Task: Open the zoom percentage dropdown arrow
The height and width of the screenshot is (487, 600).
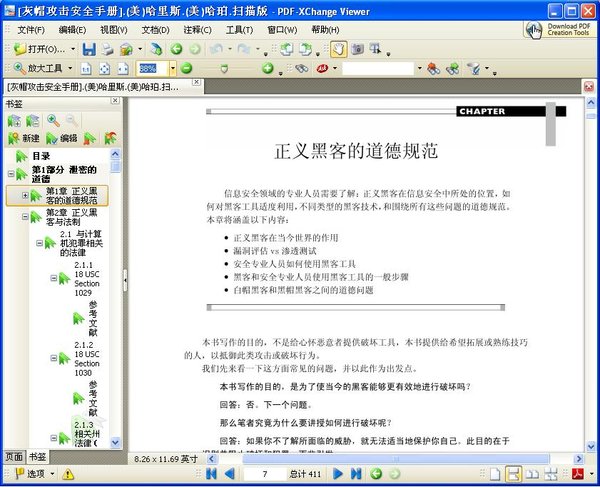Action: 173,69
